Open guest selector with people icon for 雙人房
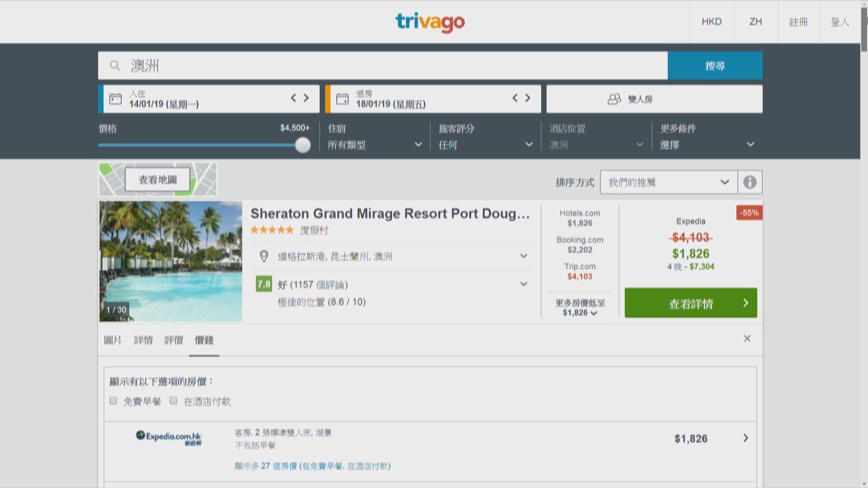The width and height of the screenshot is (868, 488). point(613,99)
